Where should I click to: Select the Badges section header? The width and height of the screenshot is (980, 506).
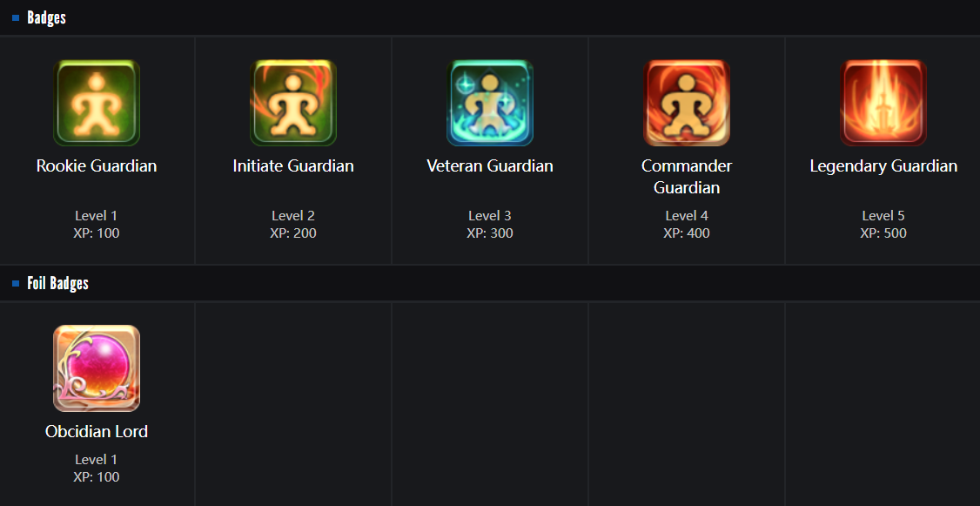[46, 18]
